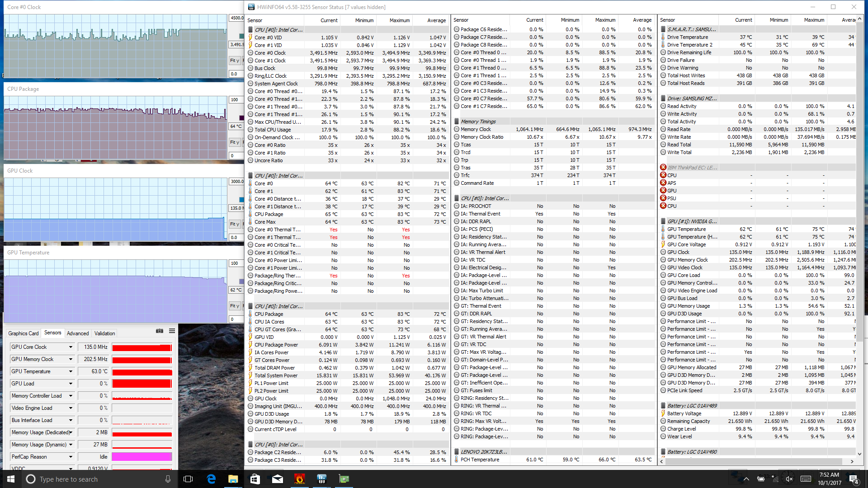The image size is (868, 488).
Task: Click the GPU-Z graphics card taskbar icon
Action: coord(344,479)
